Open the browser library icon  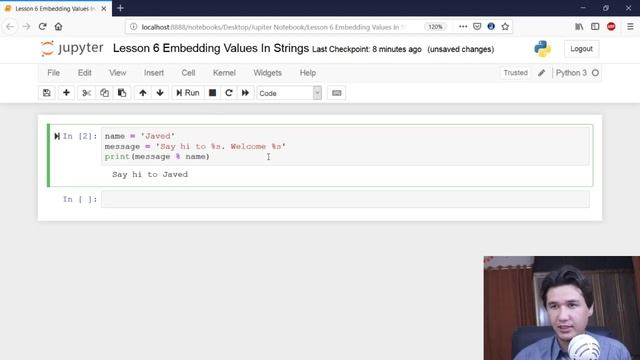(579, 27)
